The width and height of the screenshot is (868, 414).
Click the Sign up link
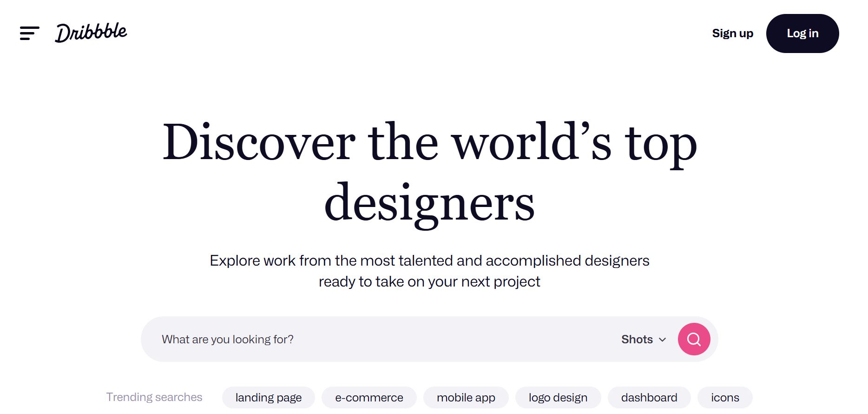[x=732, y=33]
